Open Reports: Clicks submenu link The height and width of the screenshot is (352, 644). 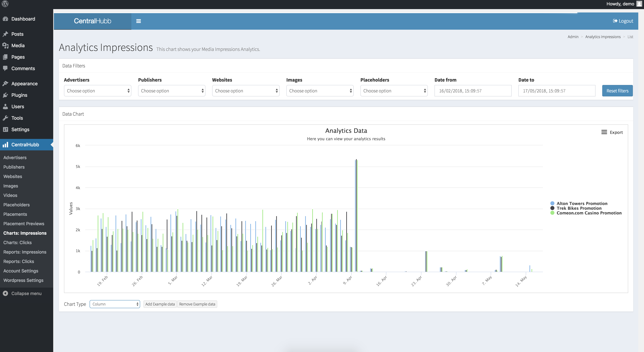click(x=19, y=261)
